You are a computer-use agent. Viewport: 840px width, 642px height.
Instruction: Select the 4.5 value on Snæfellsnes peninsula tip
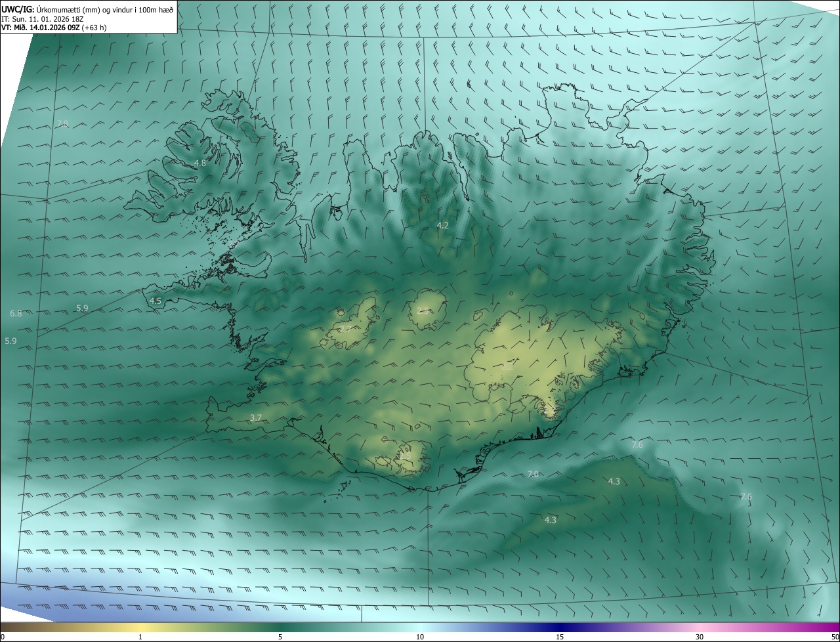(156, 301)
